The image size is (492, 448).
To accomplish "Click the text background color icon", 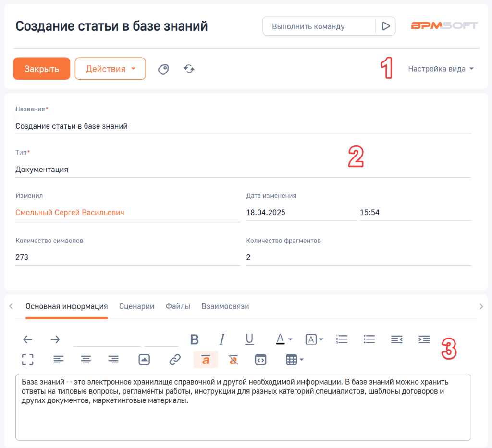I will tap(311, 339).
